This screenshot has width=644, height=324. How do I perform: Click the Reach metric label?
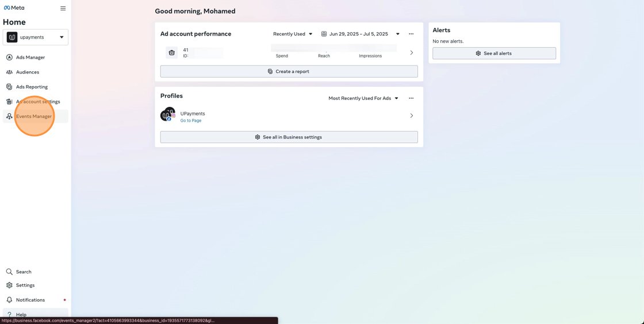click(x=324, y=56)
